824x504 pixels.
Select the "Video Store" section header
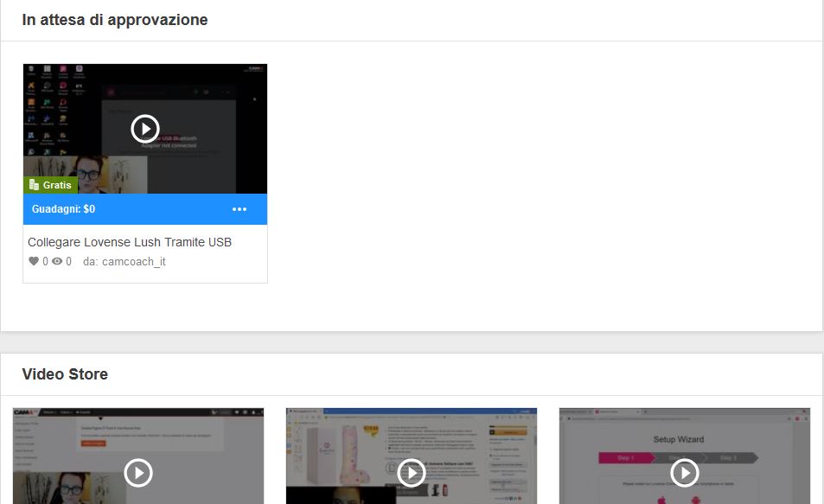(65, 374)
